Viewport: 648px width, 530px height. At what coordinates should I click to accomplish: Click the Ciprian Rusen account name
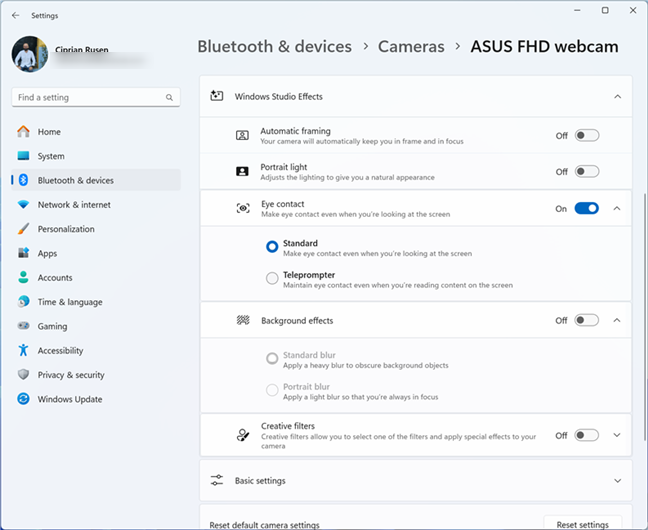81,50
